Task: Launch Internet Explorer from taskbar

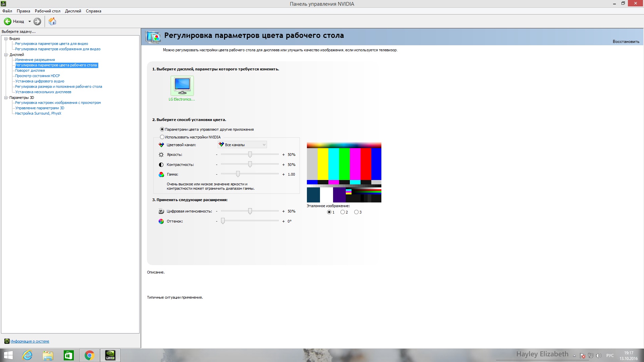Action: [x=27, y=355]
